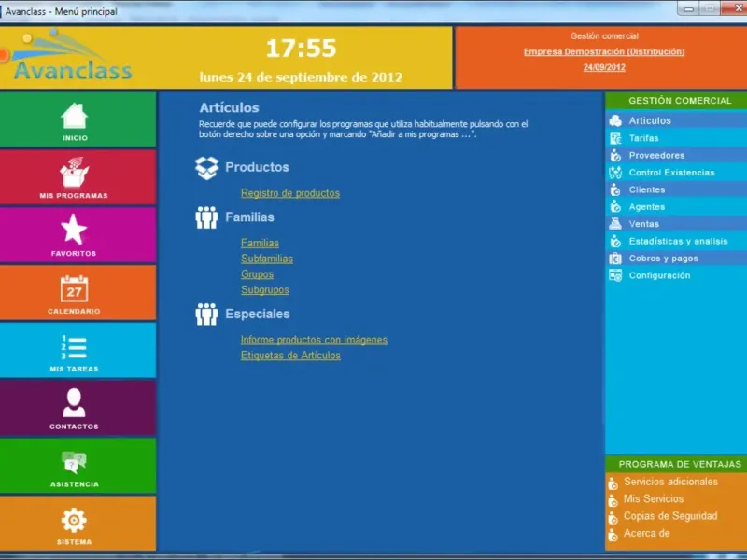Open Etiquetas de Artículos link
This screenshot has width=747, height=560.
tap(290, 356)
